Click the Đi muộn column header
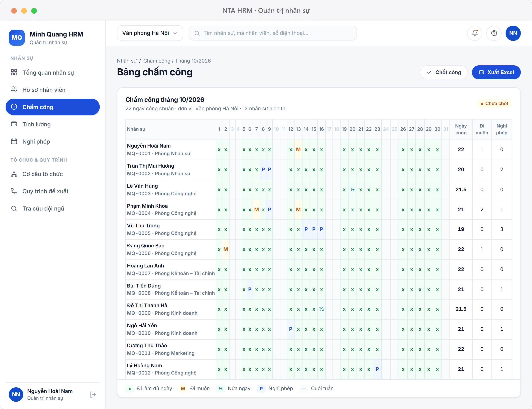The image size is (532, 409). point(482,129)
